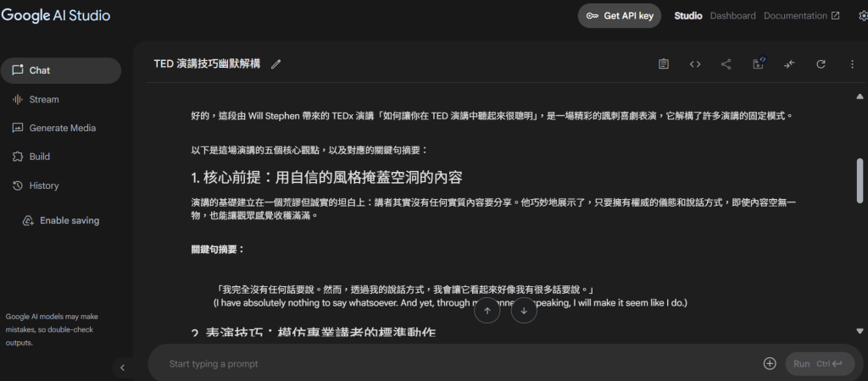Open the Documentation external link
The width and height of the screenshot is (868, 381).
(x=801, y=16)
